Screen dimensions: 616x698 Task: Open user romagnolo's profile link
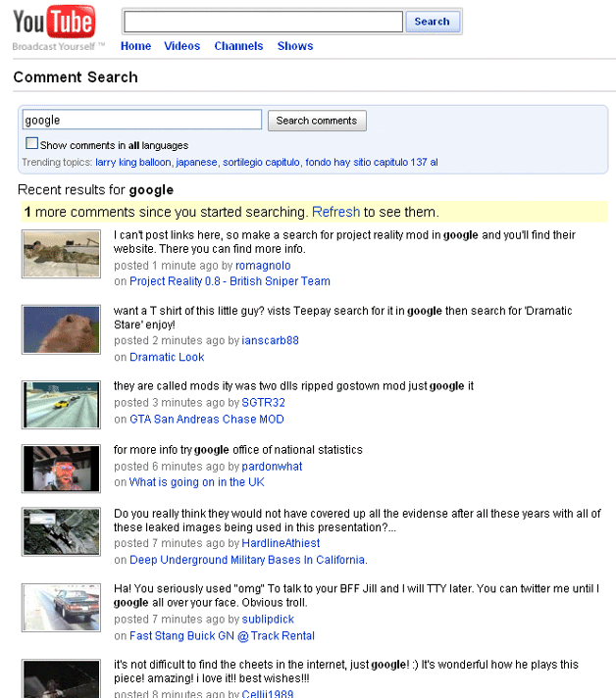pos(263,266)
